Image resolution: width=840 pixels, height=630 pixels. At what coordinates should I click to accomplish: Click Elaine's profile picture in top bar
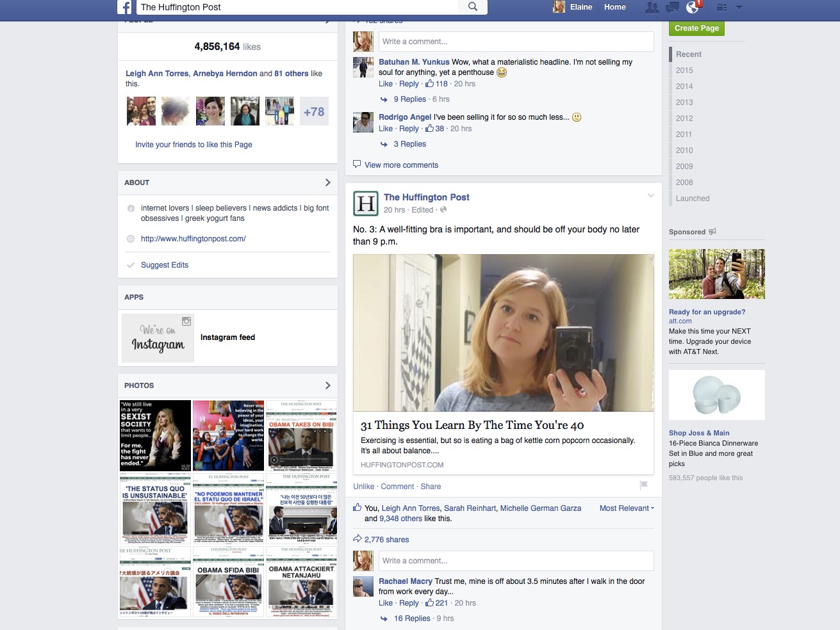click(x=559, y=7)
